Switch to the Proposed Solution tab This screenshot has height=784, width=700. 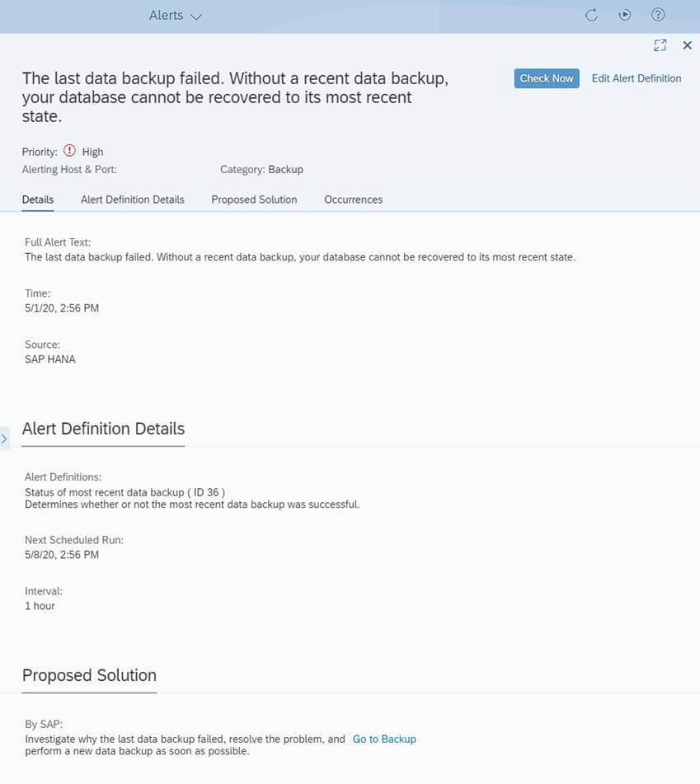coord(254,200)
